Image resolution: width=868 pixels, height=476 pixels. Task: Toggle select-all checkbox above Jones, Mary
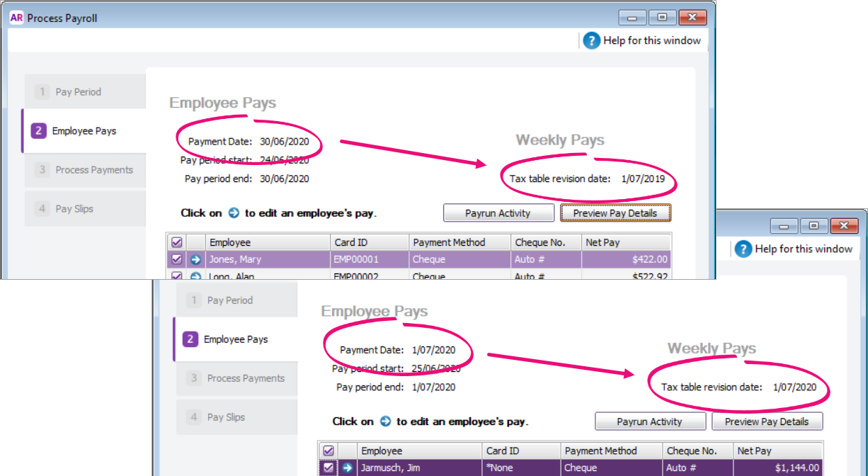(177, 242)
